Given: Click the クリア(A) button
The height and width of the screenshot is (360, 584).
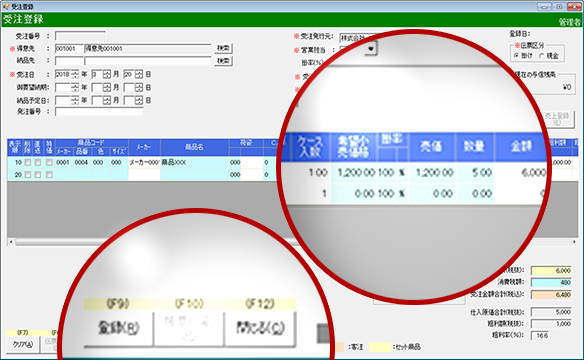Looking at the screenshot, I should pos(23,345).
